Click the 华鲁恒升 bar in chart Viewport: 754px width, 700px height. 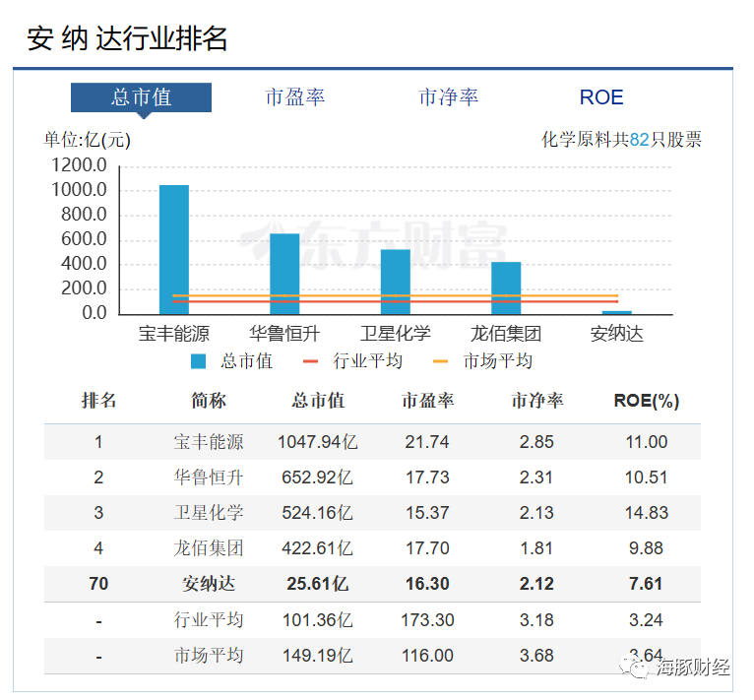pyautogui.click(x=284, y=274)
